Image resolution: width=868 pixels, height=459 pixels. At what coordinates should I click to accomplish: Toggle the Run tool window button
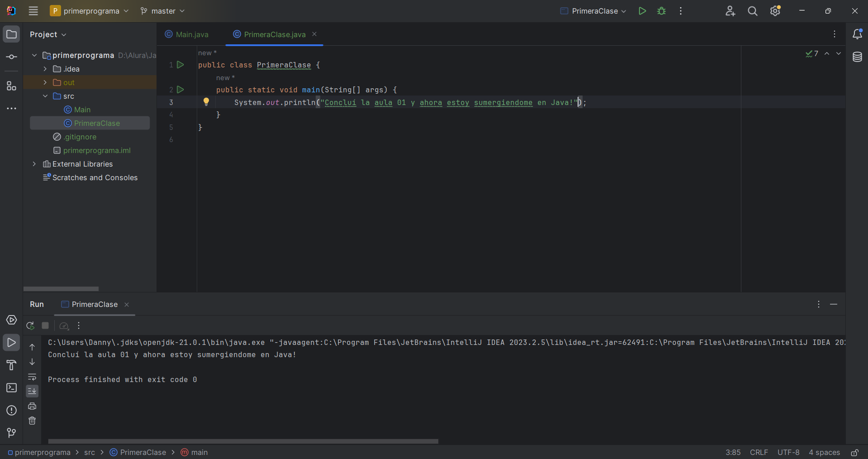(11, 343)
